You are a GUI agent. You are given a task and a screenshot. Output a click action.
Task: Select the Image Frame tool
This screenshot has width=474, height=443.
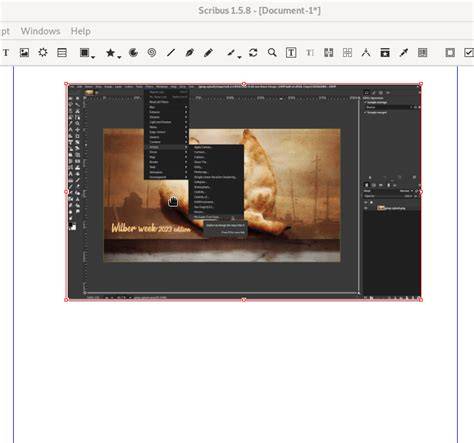(24, 53)
